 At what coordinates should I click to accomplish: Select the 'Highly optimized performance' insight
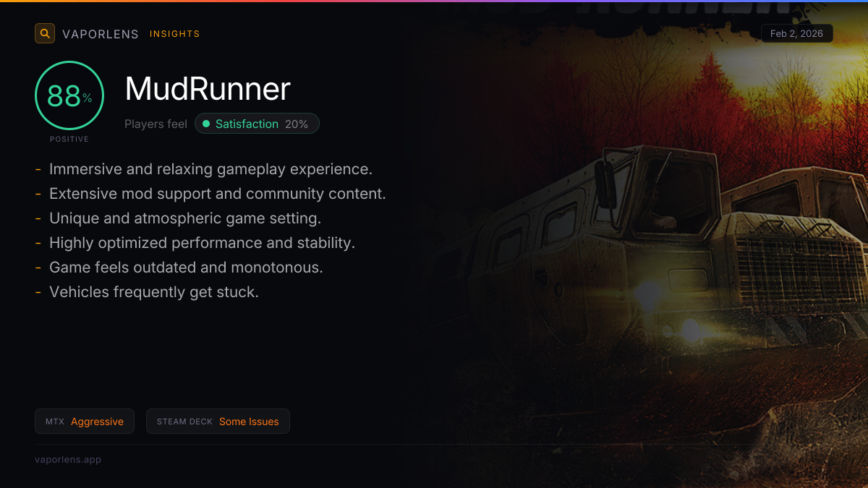tap(202, 243)
